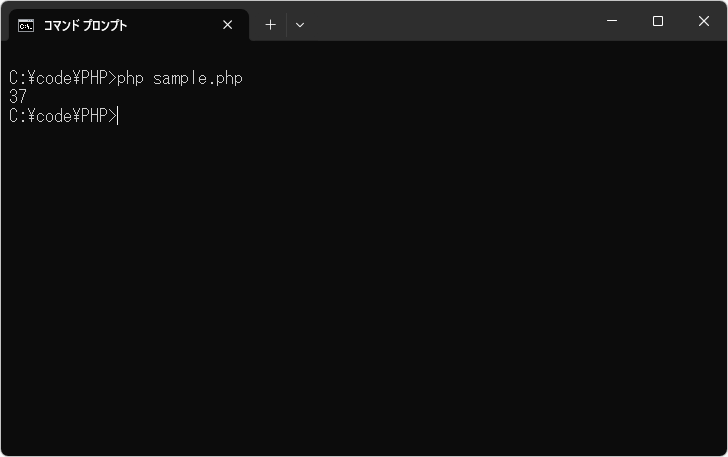Close the terminal window
The width and height of the screenshot is (728, 457).
pyautogui.click(x=703, y=21)
